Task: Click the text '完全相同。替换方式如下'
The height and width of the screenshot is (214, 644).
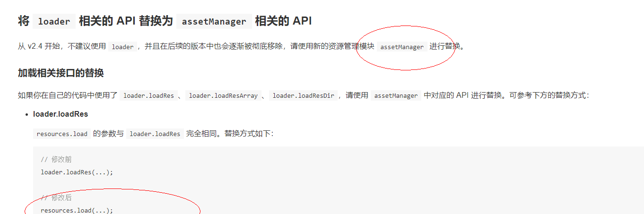Action: [228, 134]
